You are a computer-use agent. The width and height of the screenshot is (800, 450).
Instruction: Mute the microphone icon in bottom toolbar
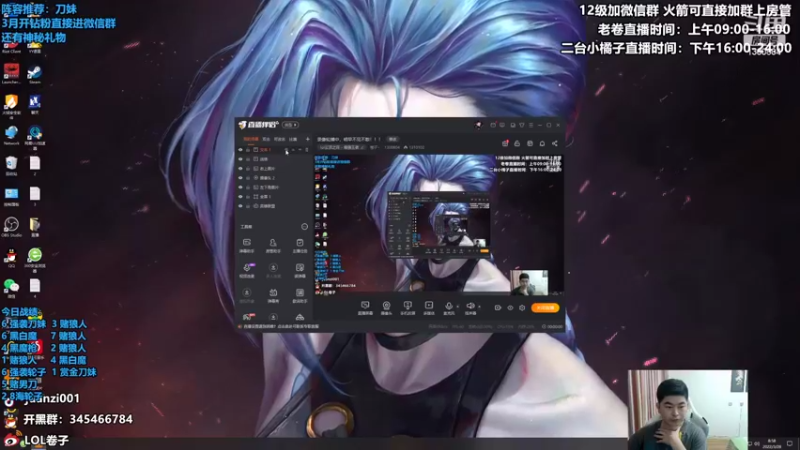pos(448,308)
